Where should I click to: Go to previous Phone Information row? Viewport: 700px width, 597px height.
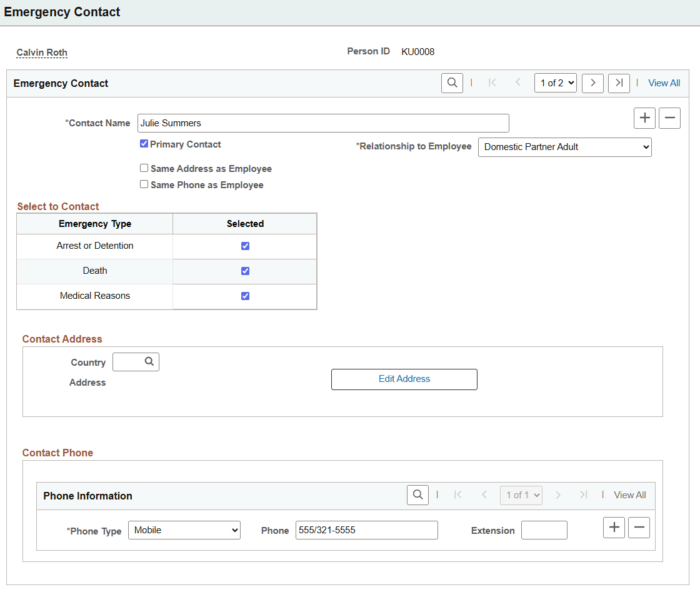pyautogui.click(x=484, y=494)
